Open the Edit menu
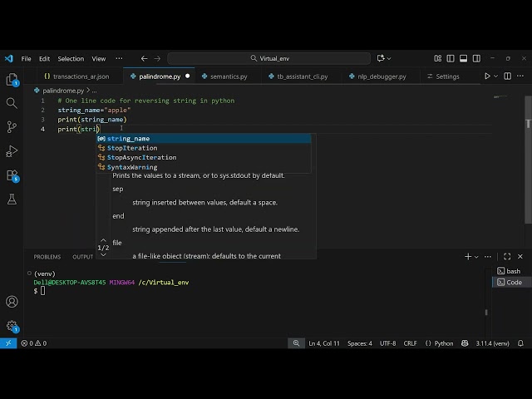Screen dimensions: 532x399 pyautogui.click(x=44, y=59)
